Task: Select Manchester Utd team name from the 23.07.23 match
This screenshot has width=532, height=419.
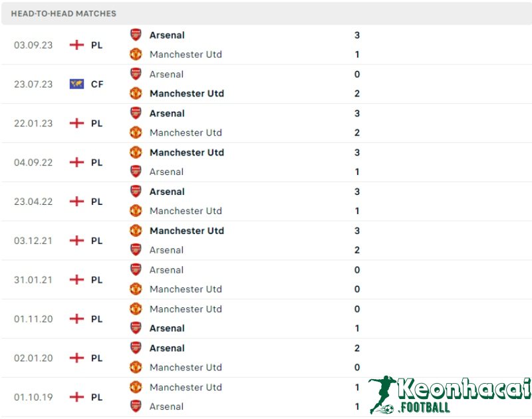Action: 186,94
